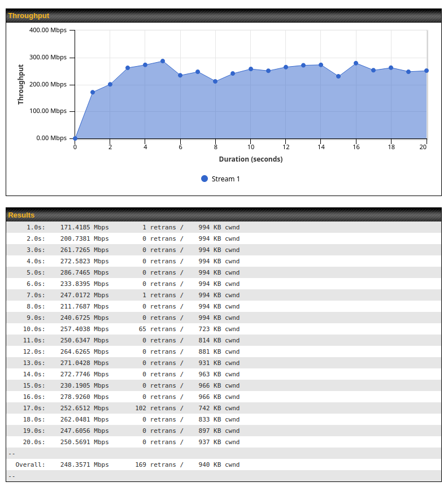448x495 pixels.
Task: Select the peak data point at 5 seconds
Action: (x=163, y=61)
